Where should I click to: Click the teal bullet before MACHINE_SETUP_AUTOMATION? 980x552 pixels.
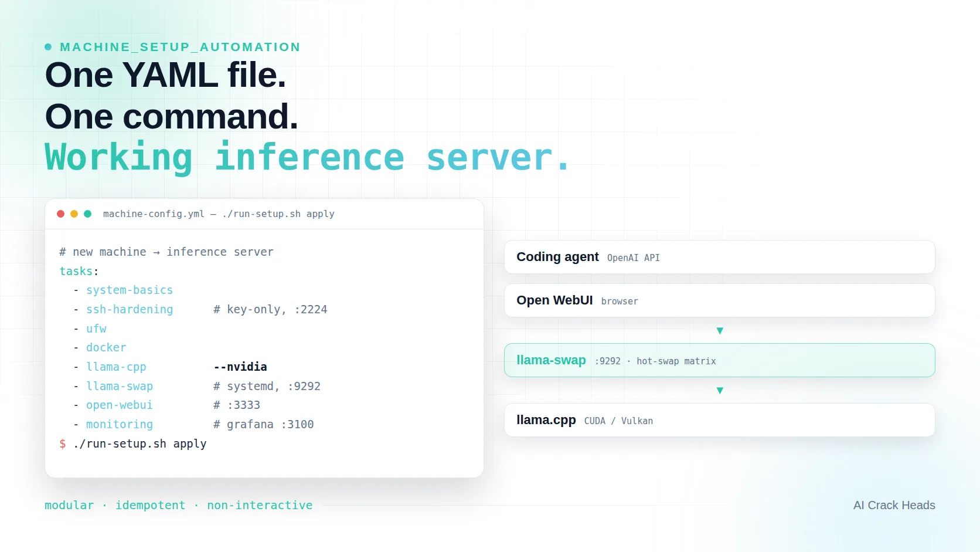[x=48, y=47]
